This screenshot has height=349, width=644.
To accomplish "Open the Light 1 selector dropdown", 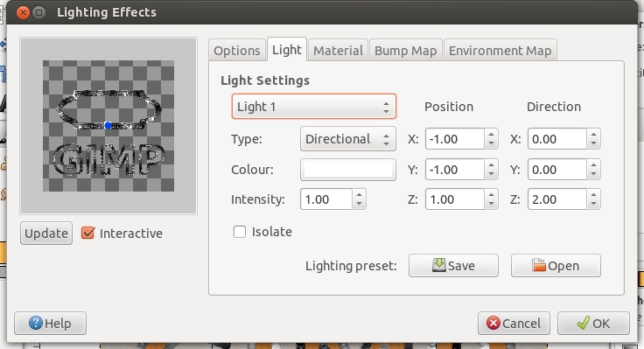I will 314,107.
